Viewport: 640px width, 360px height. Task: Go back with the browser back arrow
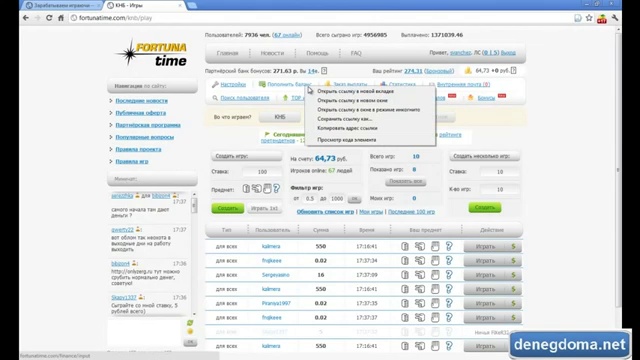[26, 18]
